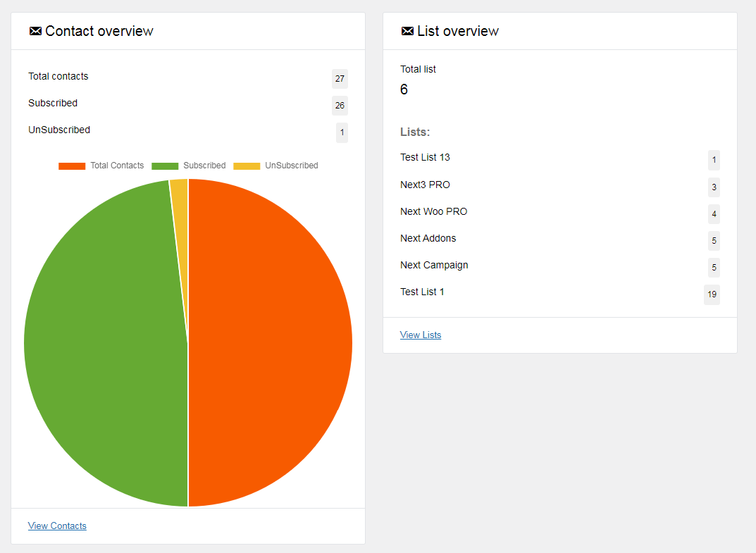Click the UnSubscribed count badge 1
Image resolution: width=756 pixels, height=553 pixels.
coord(342,132)
